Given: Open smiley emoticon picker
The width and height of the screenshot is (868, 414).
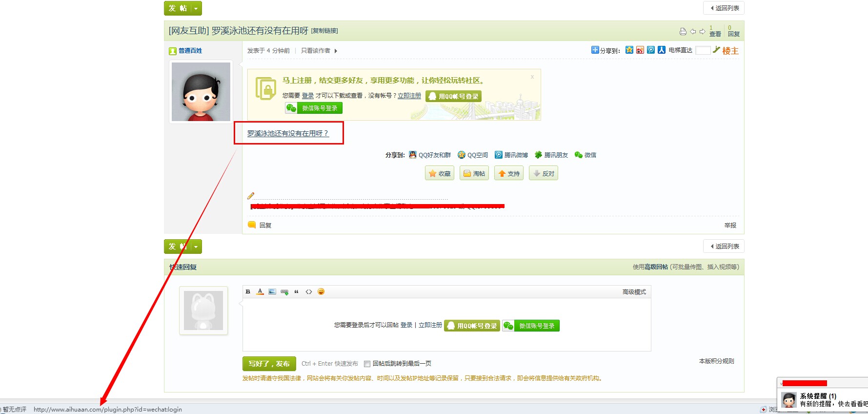Looking at the screenshot, I should [321, 291].
